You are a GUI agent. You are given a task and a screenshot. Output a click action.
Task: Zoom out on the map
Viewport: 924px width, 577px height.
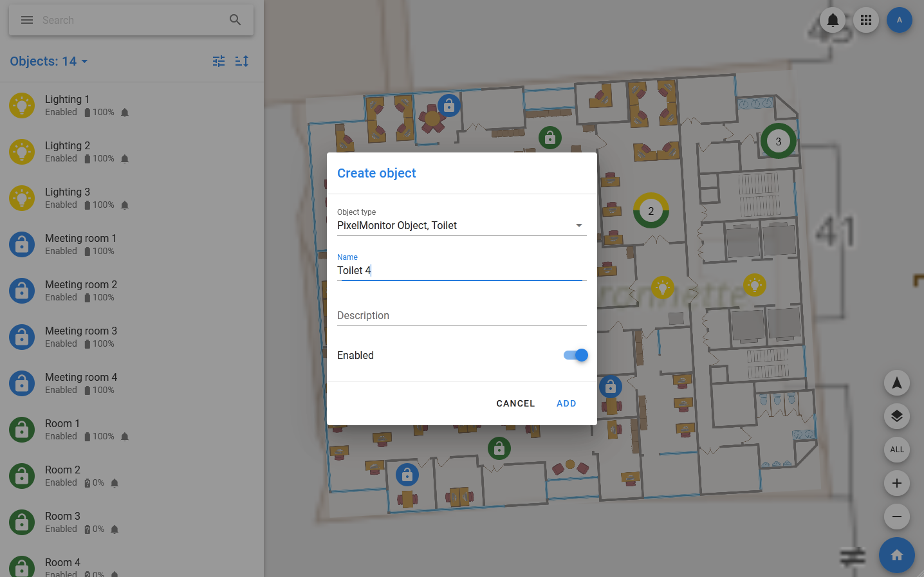[x=897, y=517]
